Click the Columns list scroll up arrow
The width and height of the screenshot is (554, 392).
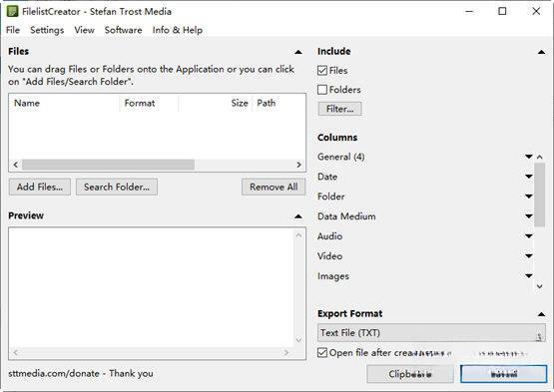click(x=539, y=157)
